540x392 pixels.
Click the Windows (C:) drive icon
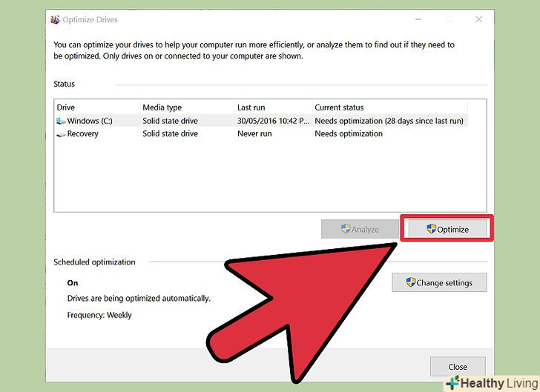tap(61, 121)
